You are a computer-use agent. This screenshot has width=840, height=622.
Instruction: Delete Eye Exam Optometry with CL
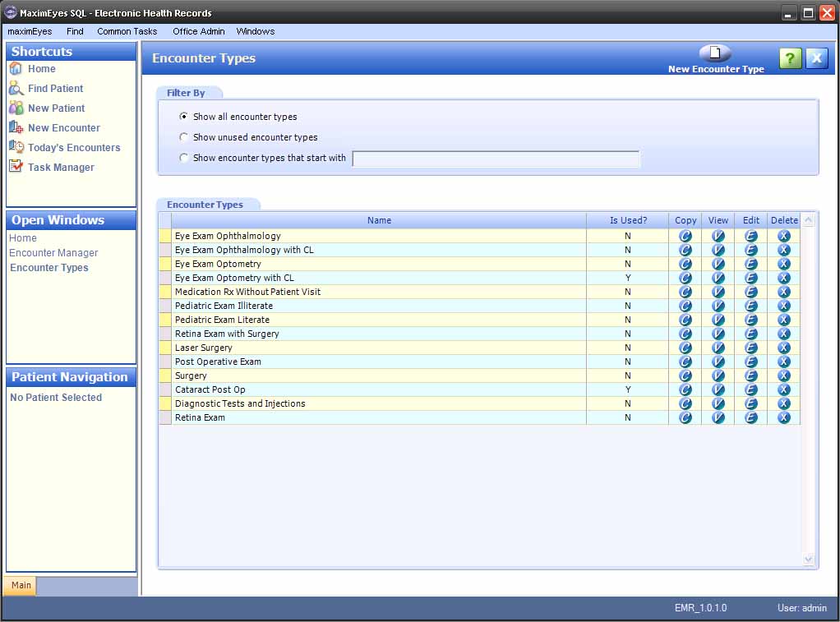tap(784, 278)
